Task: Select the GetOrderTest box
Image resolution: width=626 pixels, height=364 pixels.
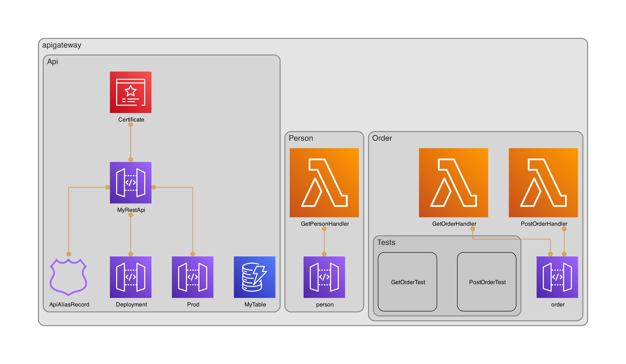Action: coord(407,282)
